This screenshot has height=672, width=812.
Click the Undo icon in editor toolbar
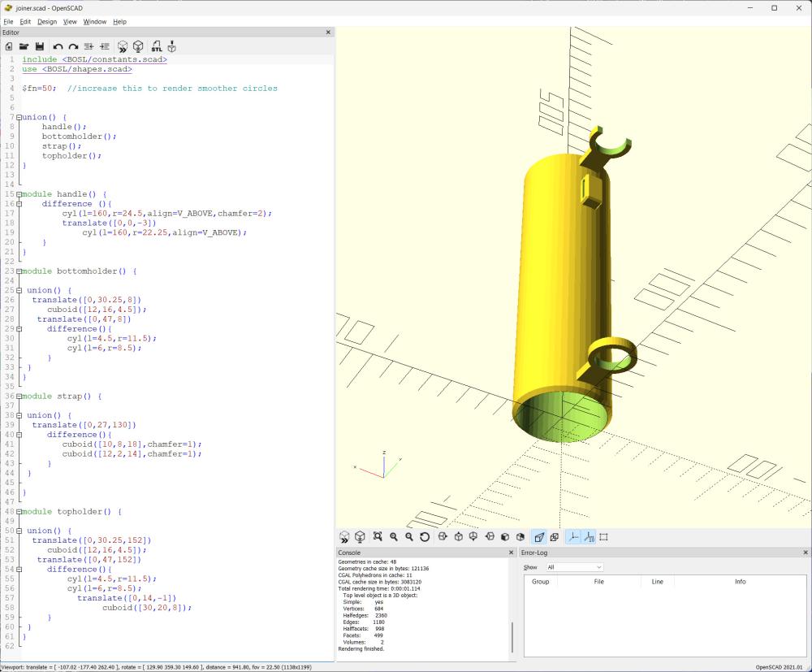(58, 47)
